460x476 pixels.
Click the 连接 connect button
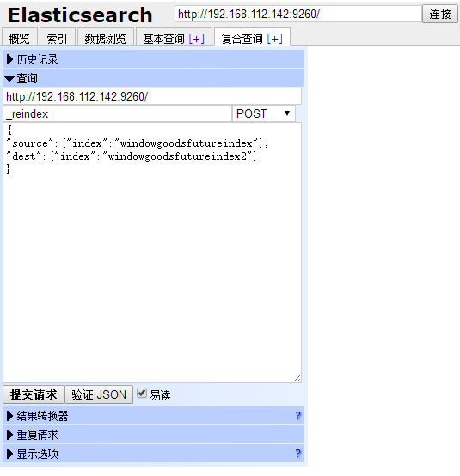440,14
